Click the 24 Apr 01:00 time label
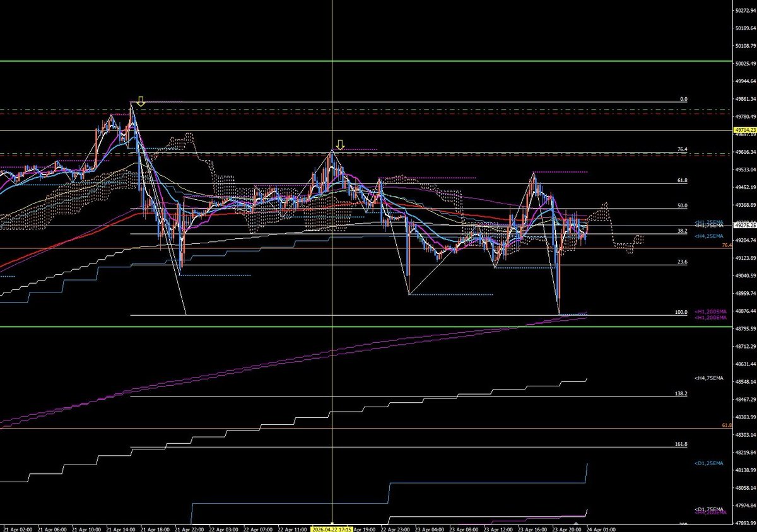Viewport: 757px width, 532px height. point(601,529)
